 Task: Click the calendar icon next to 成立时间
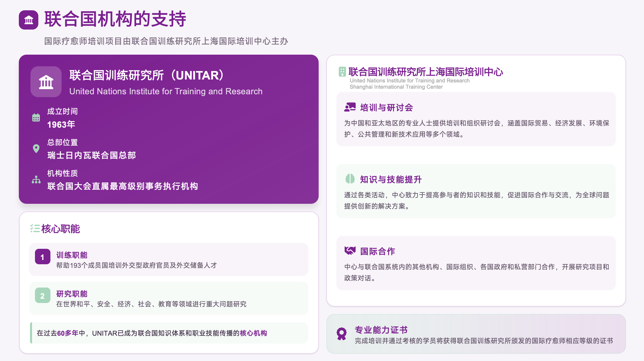[36, 117]
